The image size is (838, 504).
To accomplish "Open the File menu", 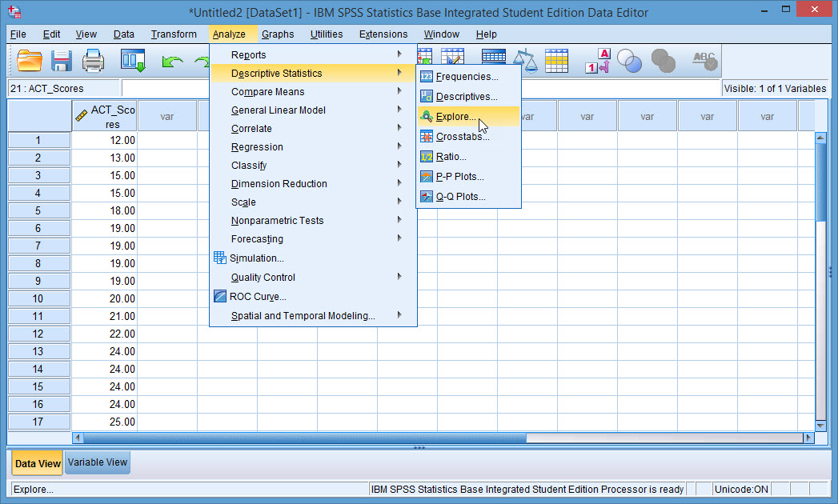I will 18,34.
